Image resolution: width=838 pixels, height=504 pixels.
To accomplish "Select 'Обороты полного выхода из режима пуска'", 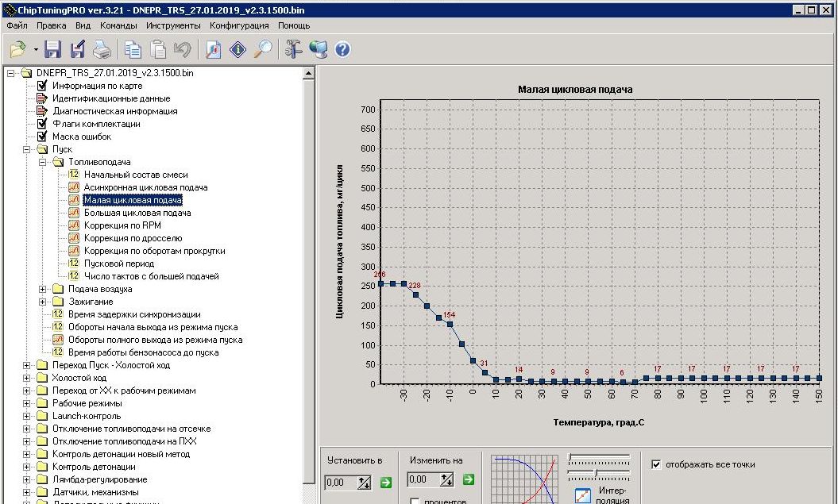I will coord(155,340).
